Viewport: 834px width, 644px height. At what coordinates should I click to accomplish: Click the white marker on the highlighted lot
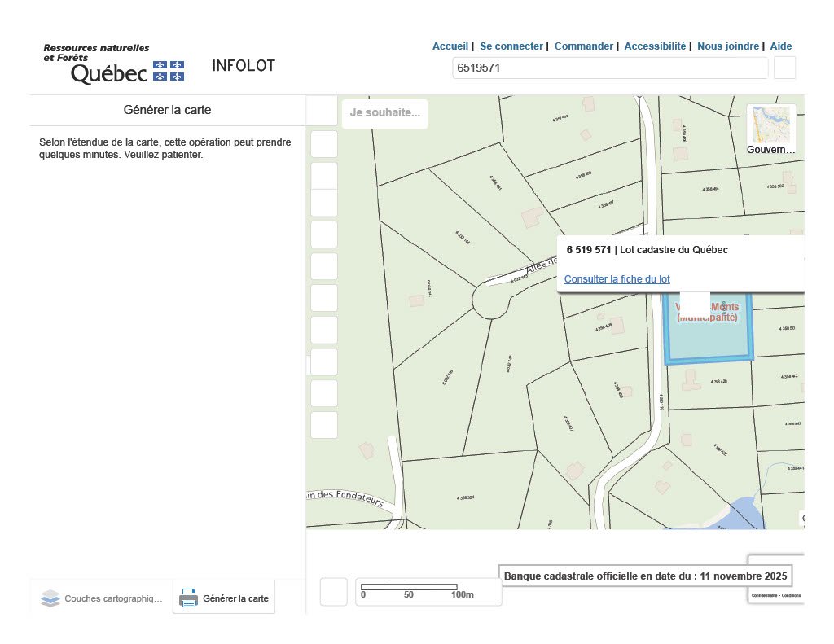[x=695, y=302]
